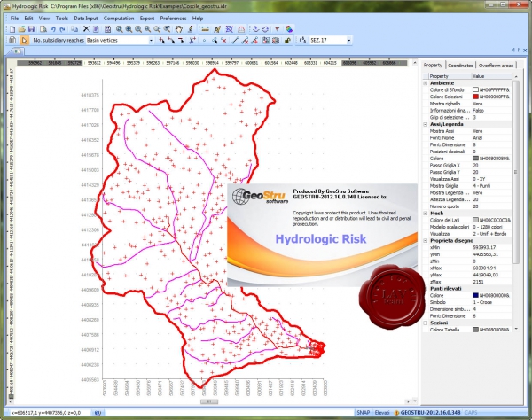Click the calculator icon in top toolbar
The width and height of the screenshot is (532, 420).
(x=107, y=29)
